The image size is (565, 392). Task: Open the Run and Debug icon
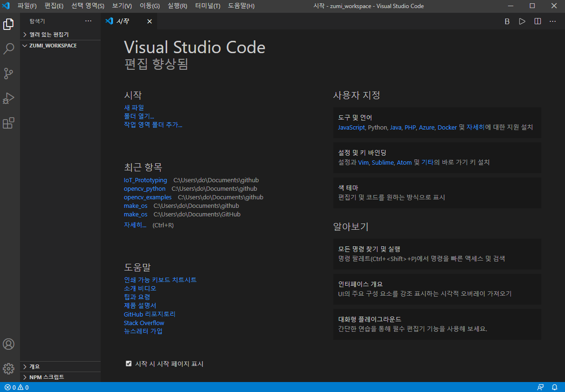click(8, 98)
